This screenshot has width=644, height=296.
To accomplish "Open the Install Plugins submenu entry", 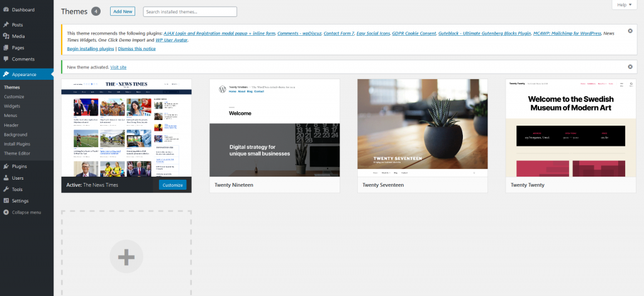I will pyautogui.click(x=17, y=144).
